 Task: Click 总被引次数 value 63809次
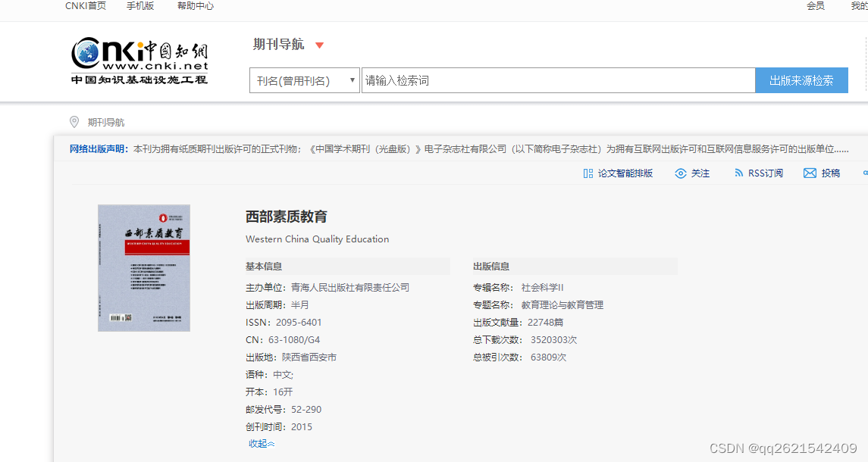click(x=549, y=357)
